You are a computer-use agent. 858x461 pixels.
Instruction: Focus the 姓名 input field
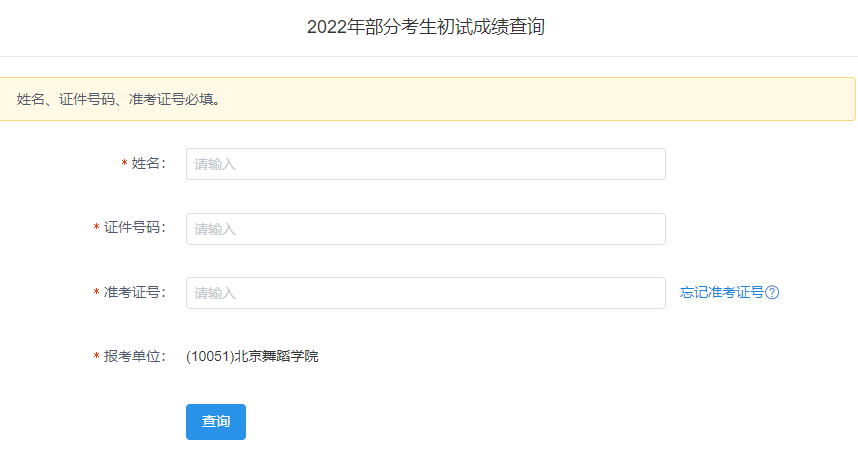[425, 164]
